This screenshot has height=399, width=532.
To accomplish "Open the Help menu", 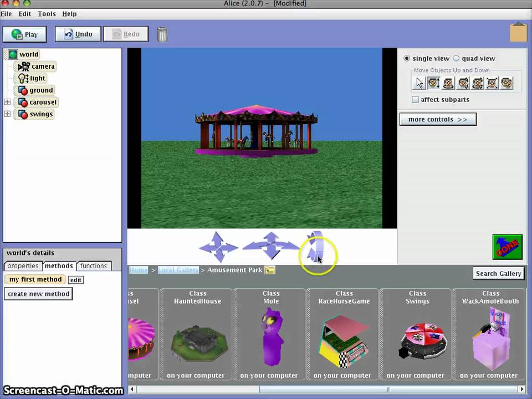I will point(69,14).
